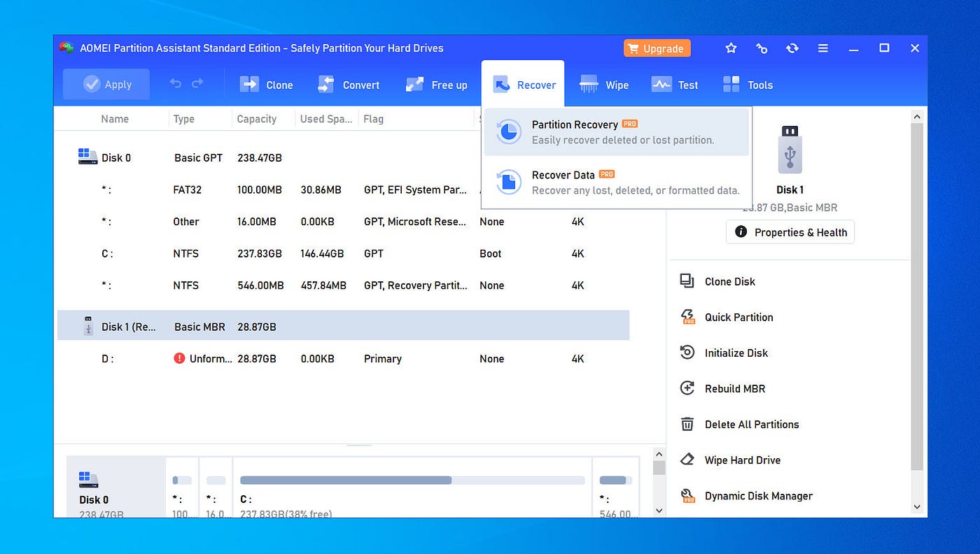Viewport: 980px width, 554px height.
Task: Sort by the Flag column header
Action: pos(374,119)
